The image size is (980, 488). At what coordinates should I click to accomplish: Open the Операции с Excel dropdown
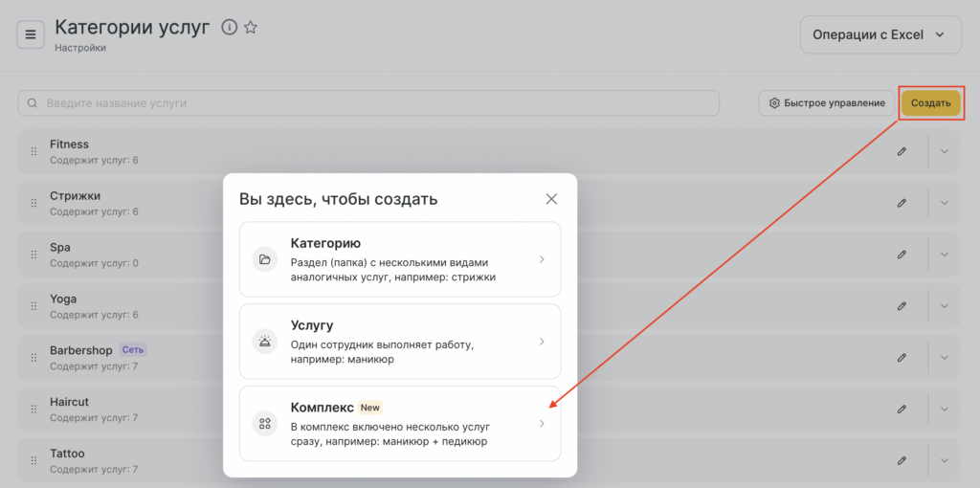pos(880,34)
